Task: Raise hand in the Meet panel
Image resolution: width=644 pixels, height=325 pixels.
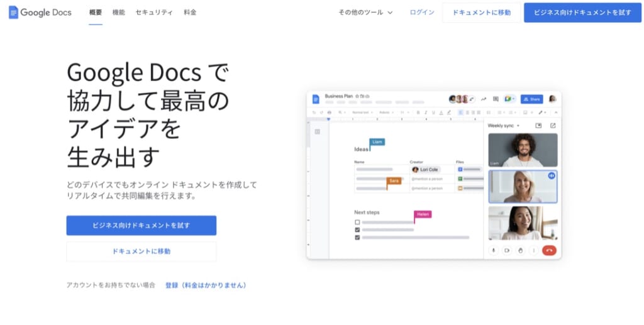Action: 520,250
